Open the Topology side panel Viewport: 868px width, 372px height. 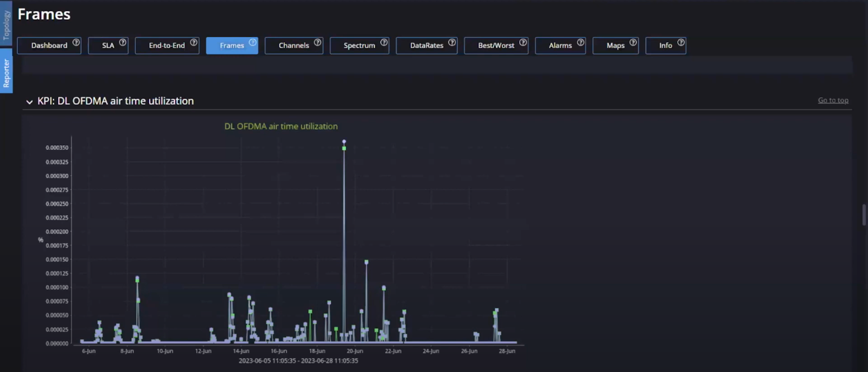6,24
